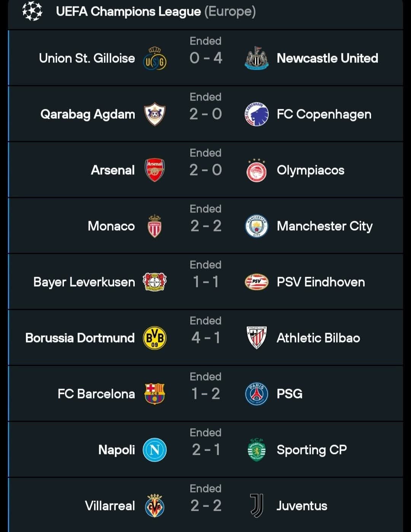Open Qarabag Agdam 2 - 0 score
411x532 pixels.
pyautogui.click(x=205, y=114)
